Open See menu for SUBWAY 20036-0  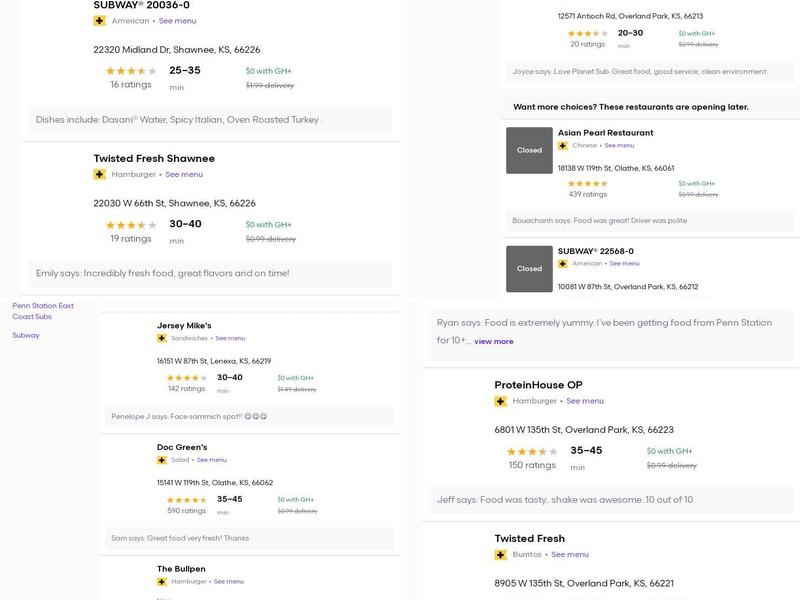tap(177, 21)
